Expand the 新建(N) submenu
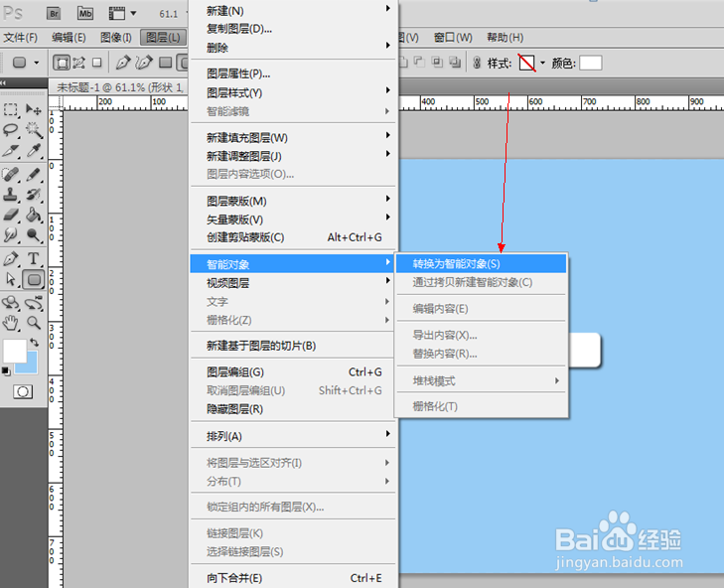This screenshot has height=588, width=724. (294, 11)
